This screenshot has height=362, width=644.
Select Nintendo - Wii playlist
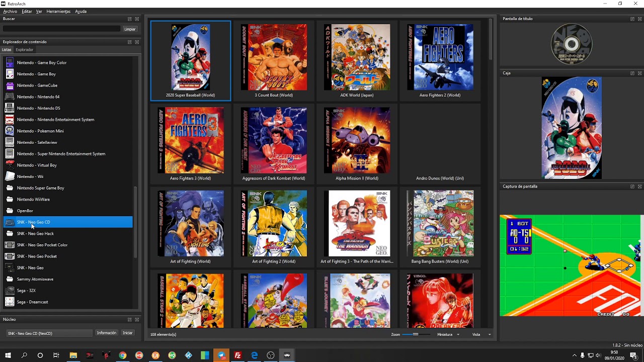pyautogui.click(x=68, y=176)
